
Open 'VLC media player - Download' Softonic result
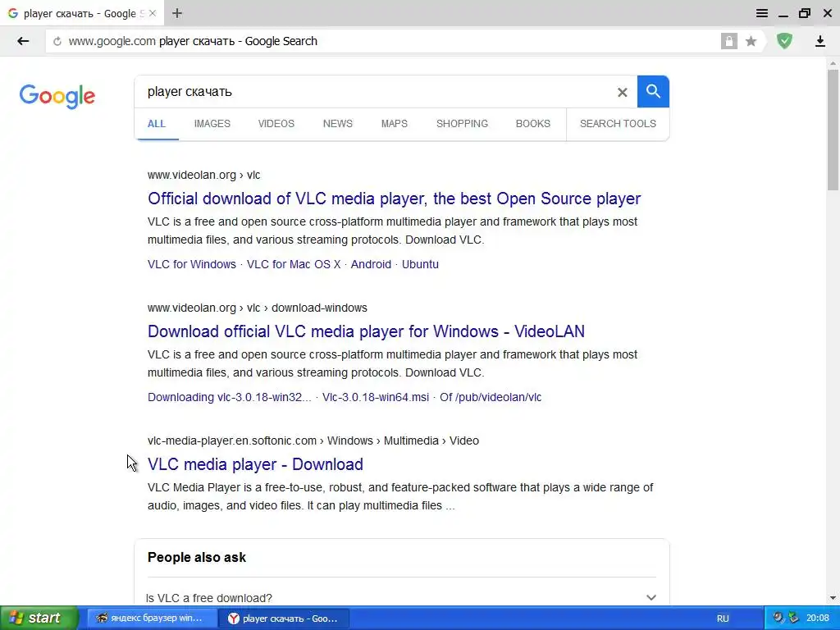coord(255,464)
